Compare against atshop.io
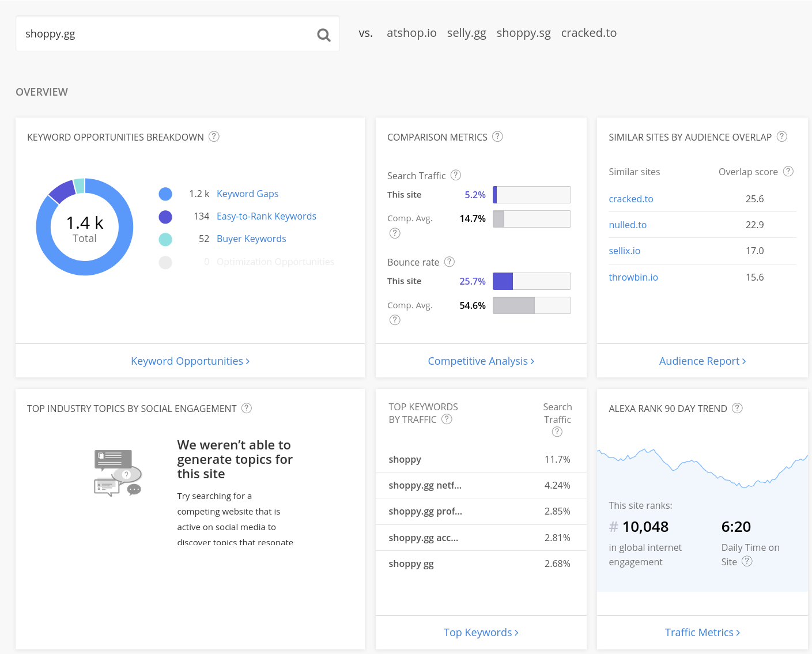 pos(411,33)
